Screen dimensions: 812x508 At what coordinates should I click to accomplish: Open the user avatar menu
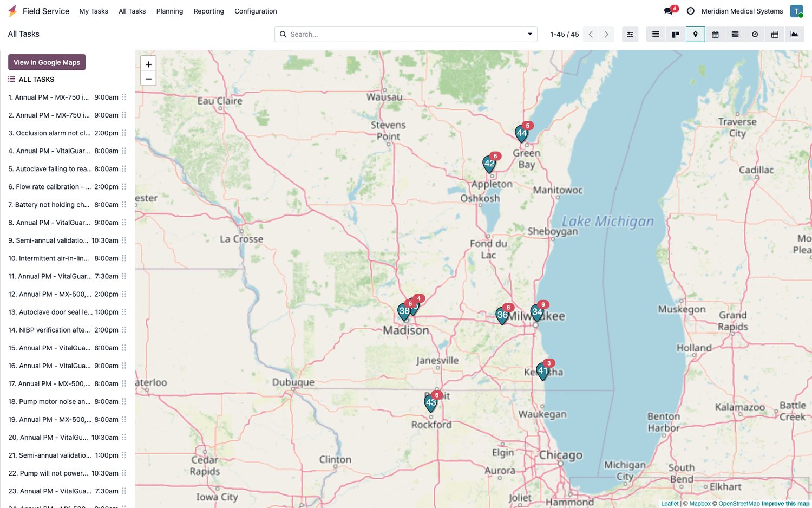796,11
